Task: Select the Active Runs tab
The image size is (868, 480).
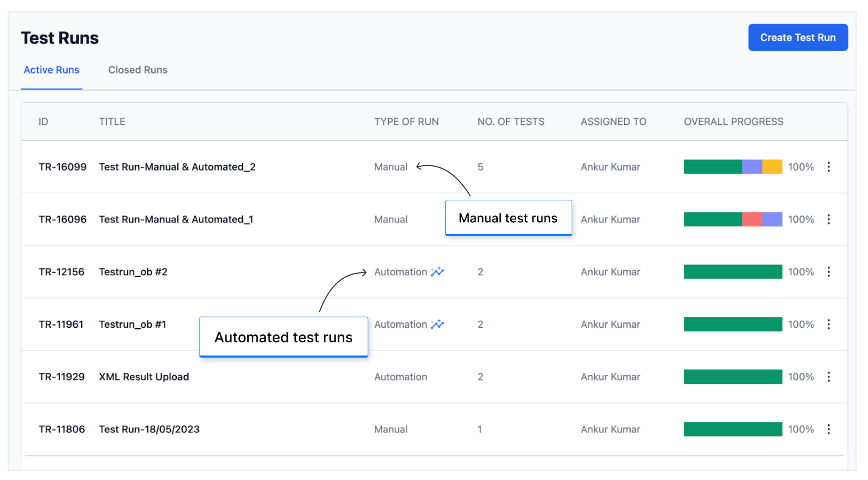Action: coord(52,70)
